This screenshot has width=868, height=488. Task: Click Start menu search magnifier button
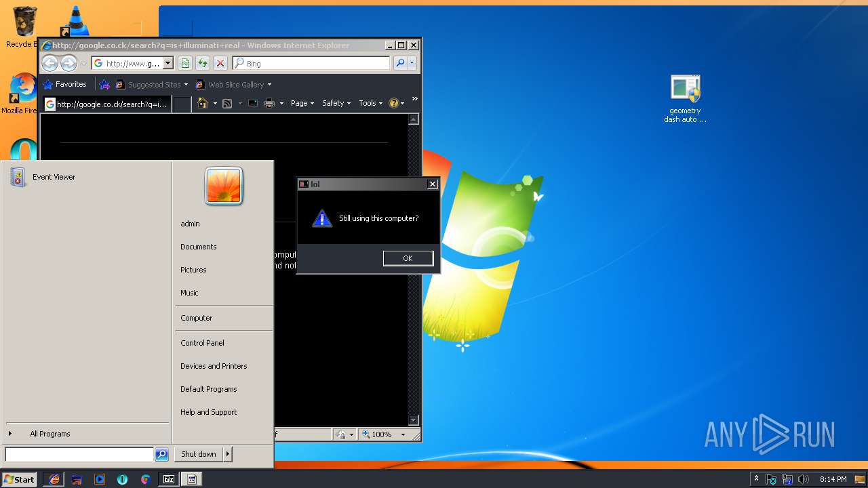(x=161, y=454)
